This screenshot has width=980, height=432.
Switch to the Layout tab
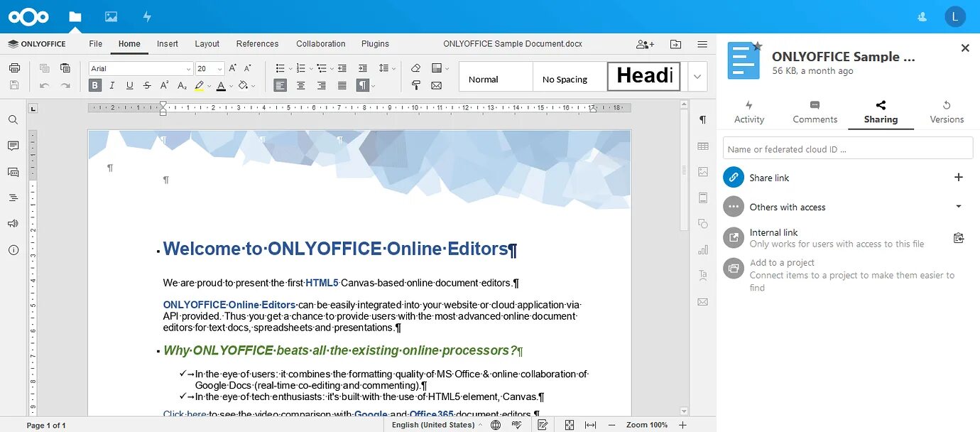point(207,44)
